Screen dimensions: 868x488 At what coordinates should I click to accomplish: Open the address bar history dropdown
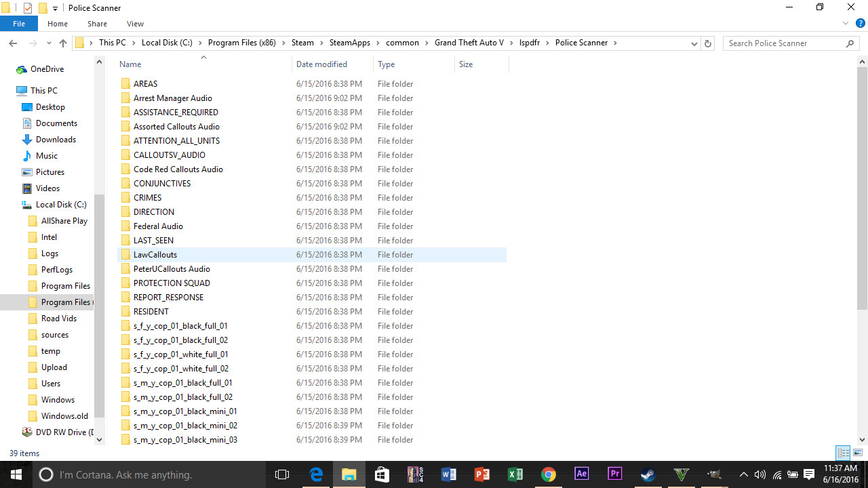click(x=694, y=43)
